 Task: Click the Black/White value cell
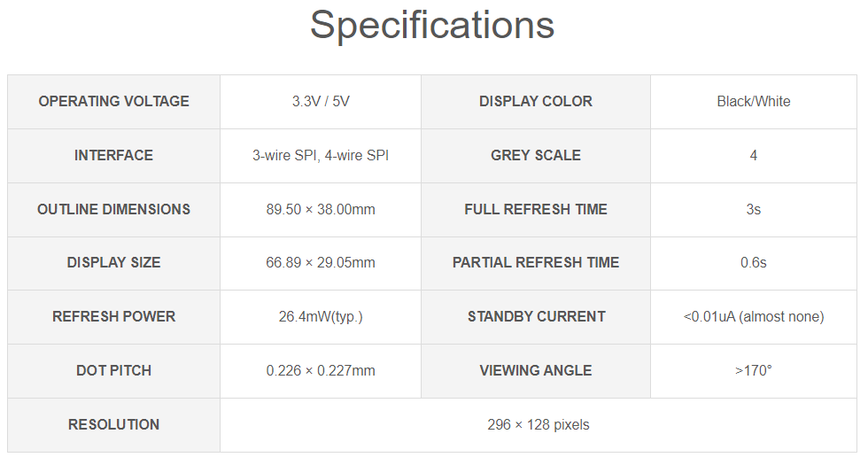pos(754,101)
